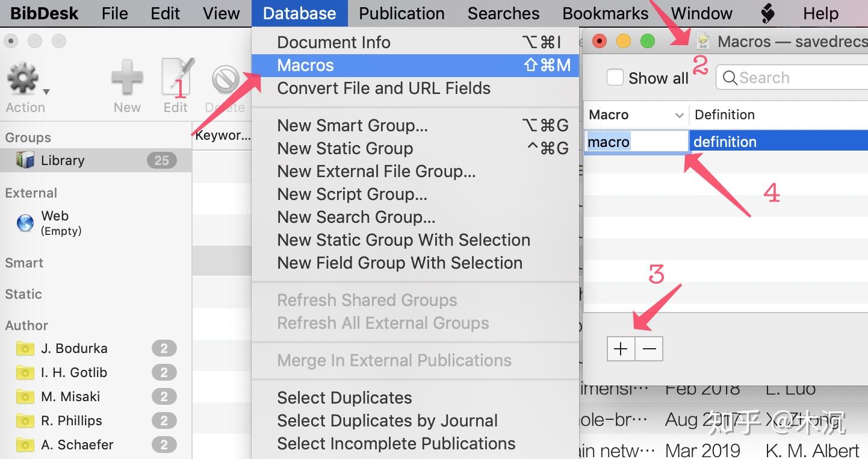This screenshot has width=868, height=459.
Task: Create a new publication with the New icon
Action: (126, 78)
